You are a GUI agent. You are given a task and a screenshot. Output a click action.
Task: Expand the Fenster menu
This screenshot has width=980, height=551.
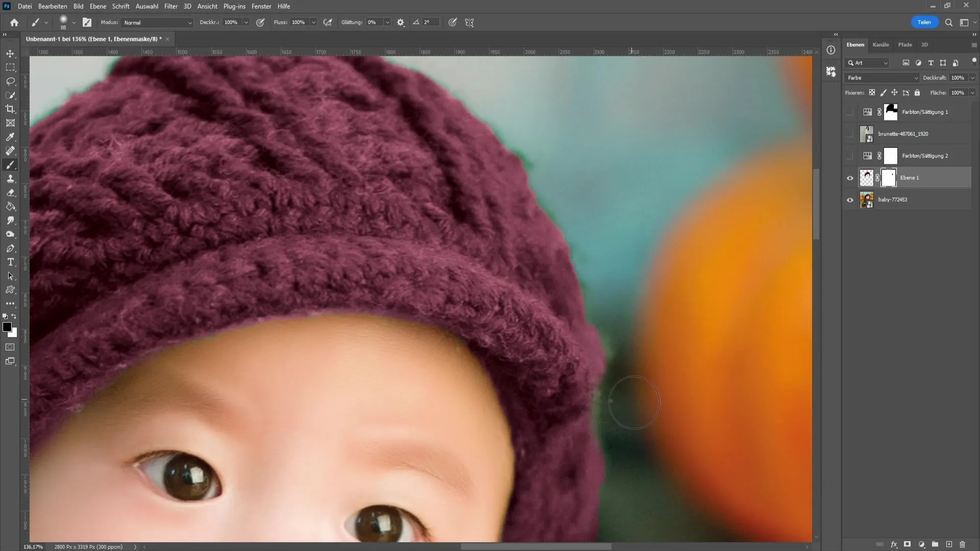point(262,6)
